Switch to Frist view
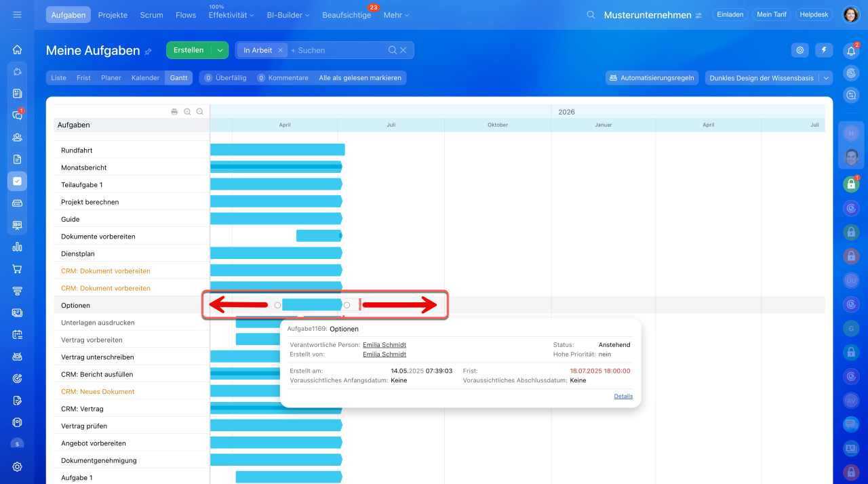868x484 pixels. tap(83, 78)
